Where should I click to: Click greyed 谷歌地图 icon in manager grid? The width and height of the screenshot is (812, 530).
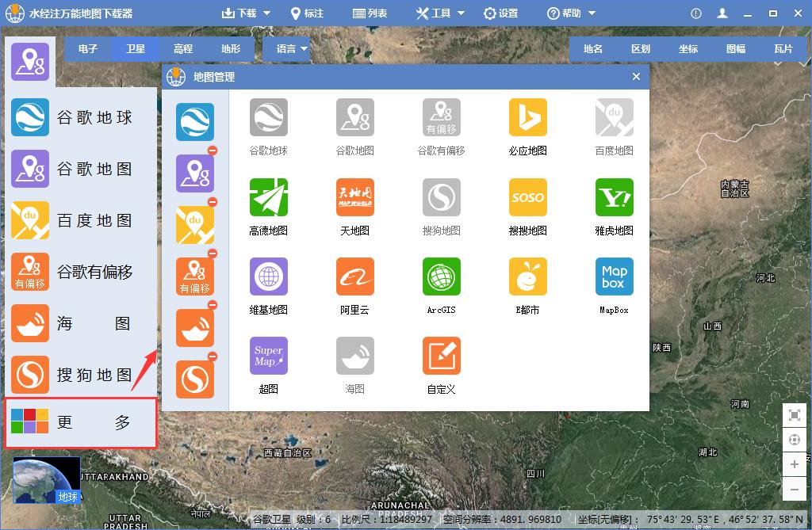pyautogui.click(x=354, y=117)
